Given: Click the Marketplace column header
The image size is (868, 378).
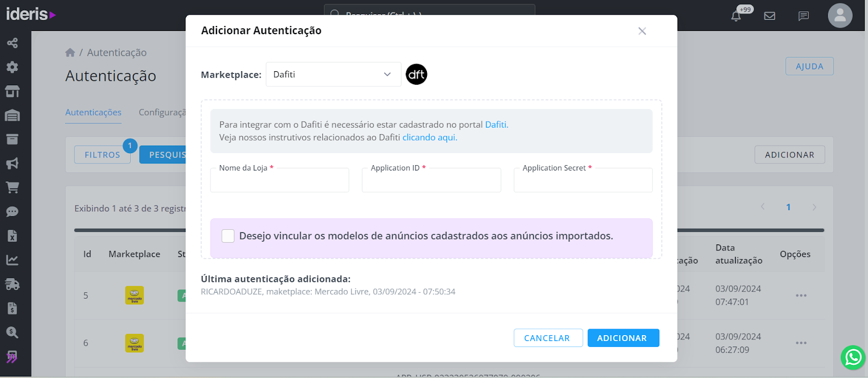Looking at the screenshot, I should (134, 254).
